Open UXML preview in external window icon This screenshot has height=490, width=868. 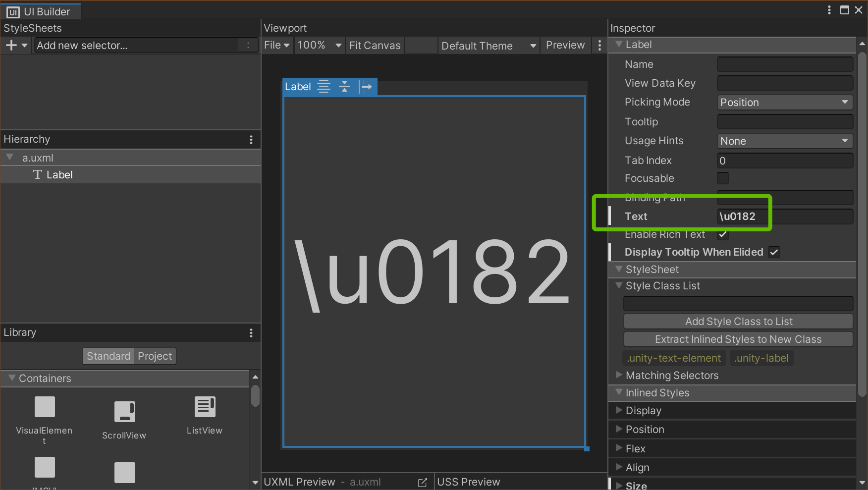tap(422, 482)
